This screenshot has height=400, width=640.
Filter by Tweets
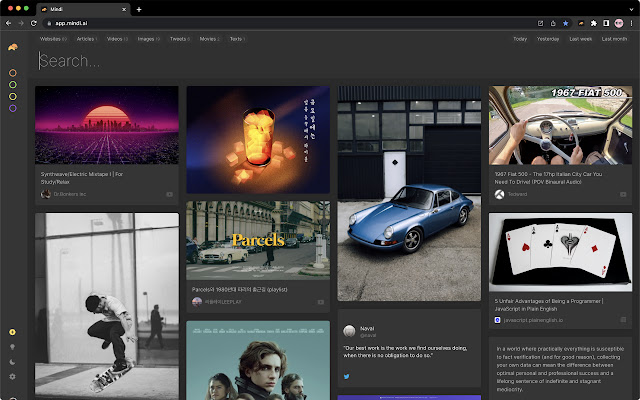(180, 39)
